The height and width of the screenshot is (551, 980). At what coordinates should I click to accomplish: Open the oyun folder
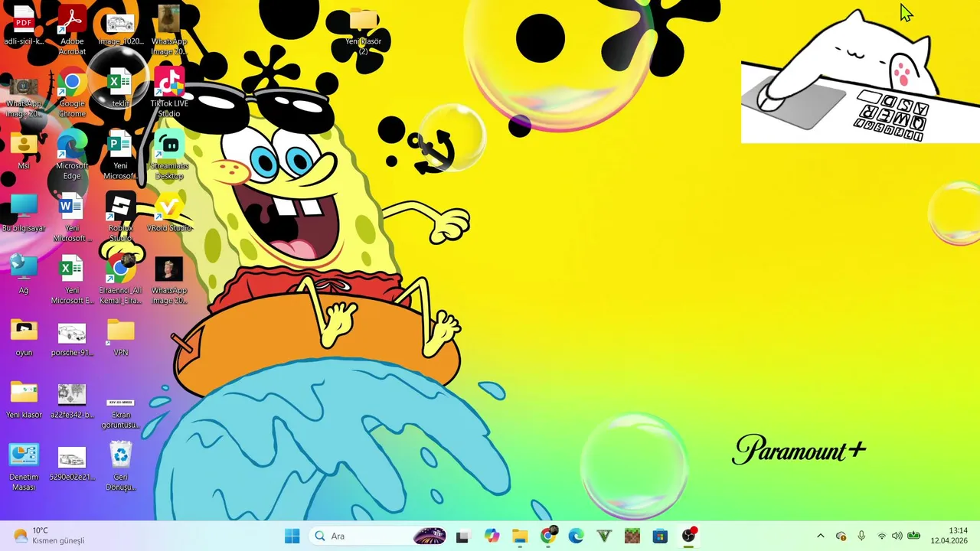pyautogui.click(x=24, y=337)
